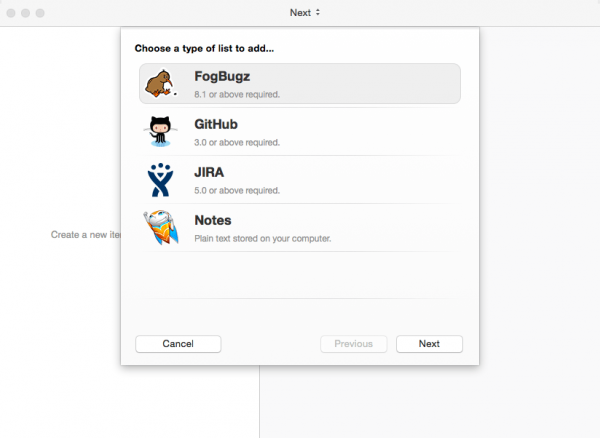Click the FogBugz kiwi bird icon
This screenshot has height=438, width=600.
[x=160, y=83]
